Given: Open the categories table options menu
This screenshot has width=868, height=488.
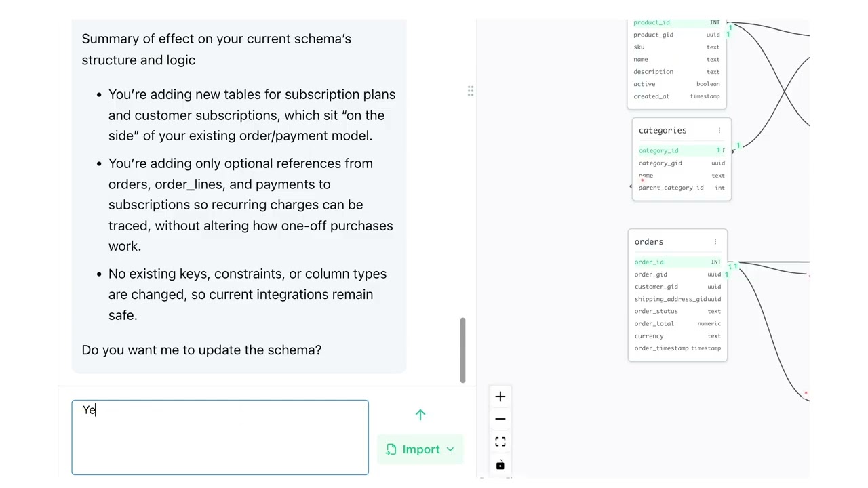Looking at the screenshot, I should tap(719, 130).
